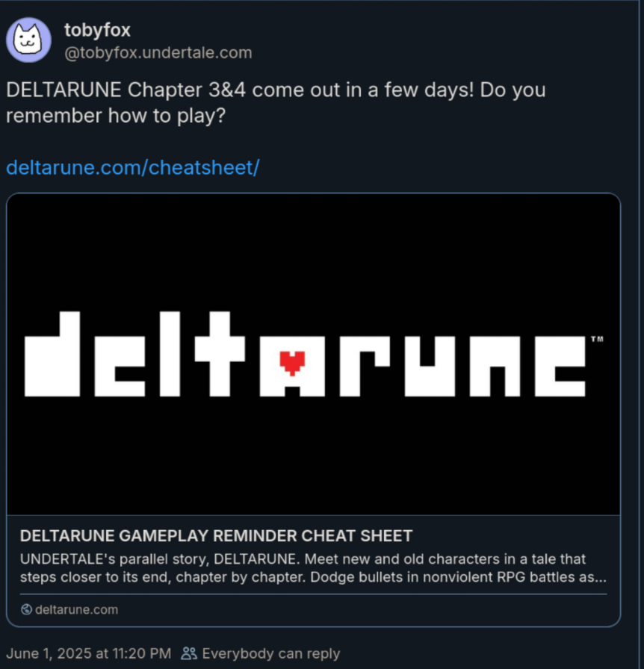Click the pixel letter U in DELTARUNE logo
644x669 pixels.
pos(429,367)
